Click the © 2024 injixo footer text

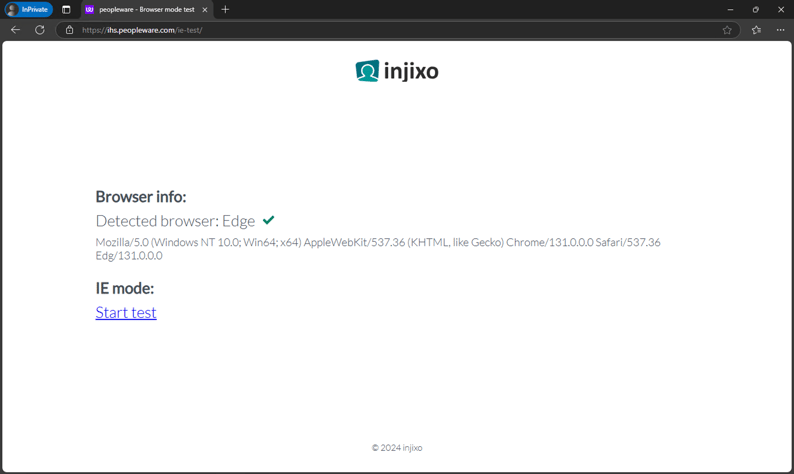[397, 448]
